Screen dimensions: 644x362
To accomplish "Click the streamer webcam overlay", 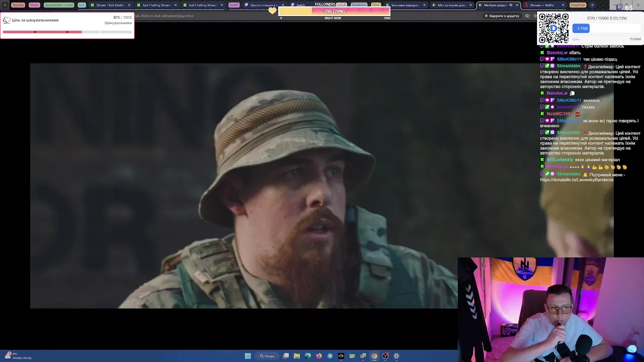I will click(551, 310).
